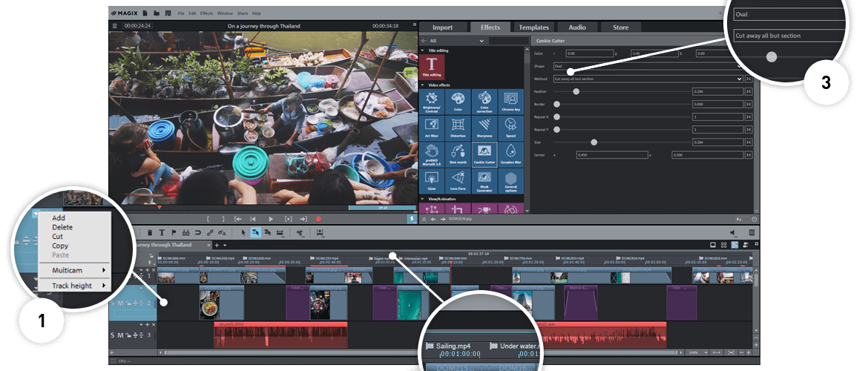Switch to the Templates tab

(x=533, y=27)
